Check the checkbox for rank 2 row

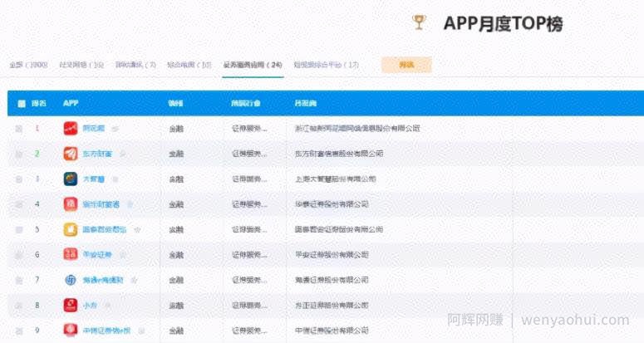click(19, 154)
